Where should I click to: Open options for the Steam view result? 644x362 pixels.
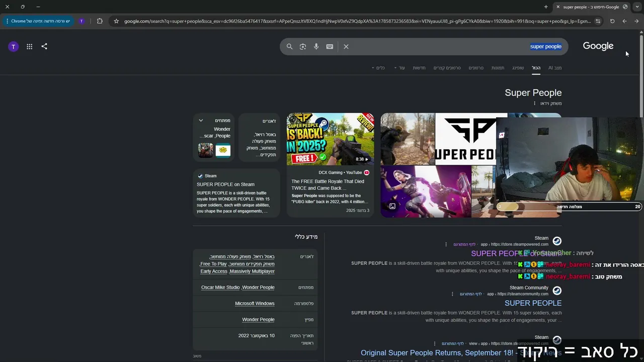[434, 344]
